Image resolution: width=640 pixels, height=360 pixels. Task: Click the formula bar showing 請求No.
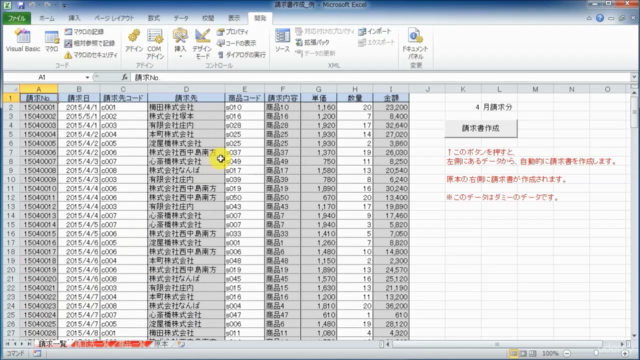pos(382,77)
